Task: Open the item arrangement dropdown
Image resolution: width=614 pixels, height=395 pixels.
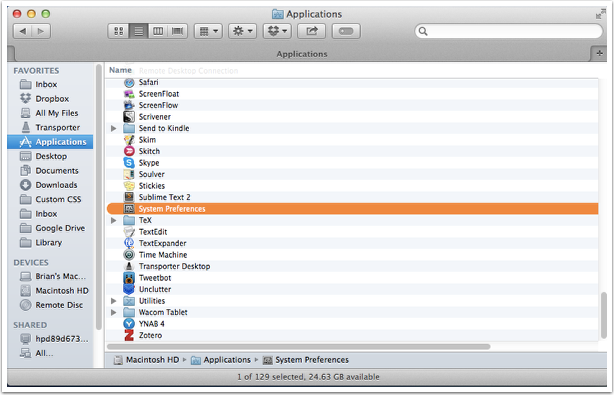Action: coord(208,31)
